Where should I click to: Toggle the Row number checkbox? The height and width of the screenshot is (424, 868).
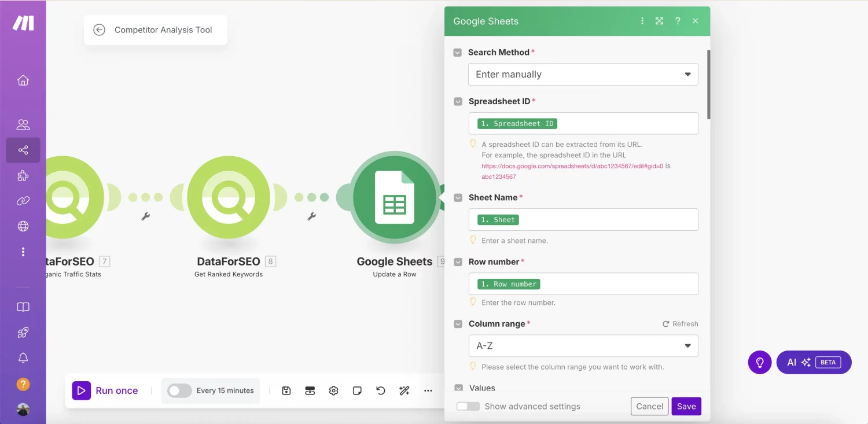point(458,262)
